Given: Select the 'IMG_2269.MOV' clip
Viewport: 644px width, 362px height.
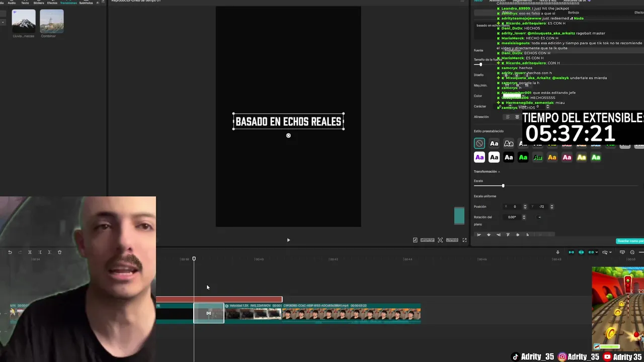Looking at the screenshot, I should 253,312.
